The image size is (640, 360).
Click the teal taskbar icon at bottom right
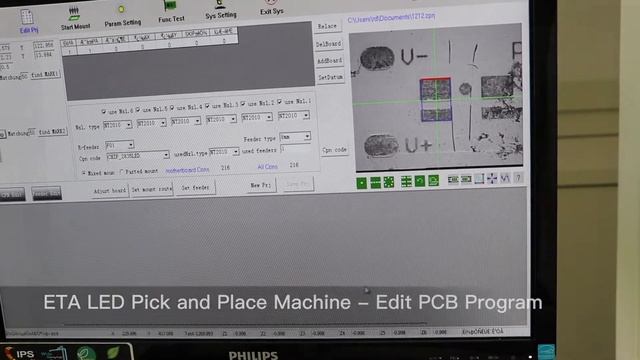click(x=546, y=352)
